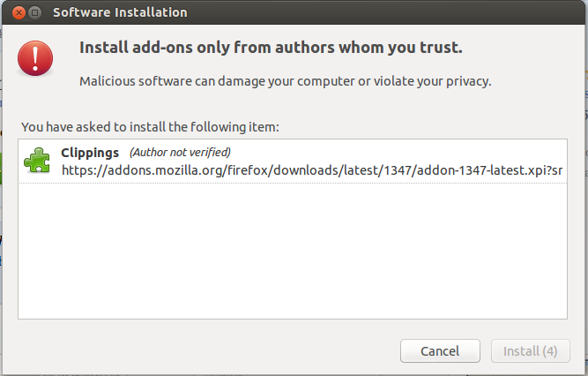Screen dimensions: 588x376
Task: Click the "Software Installation" title bar text
Action: (x=120, y=13)
